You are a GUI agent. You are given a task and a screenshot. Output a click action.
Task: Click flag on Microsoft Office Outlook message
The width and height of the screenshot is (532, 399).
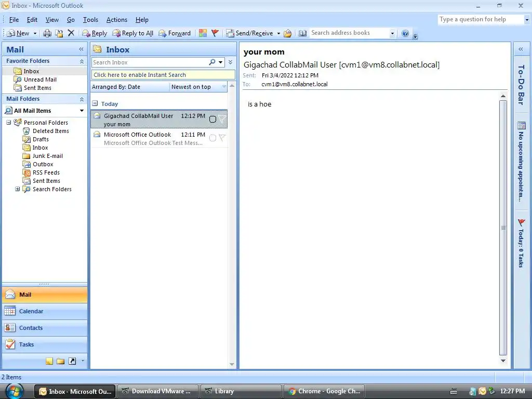(x=222, y=138)
